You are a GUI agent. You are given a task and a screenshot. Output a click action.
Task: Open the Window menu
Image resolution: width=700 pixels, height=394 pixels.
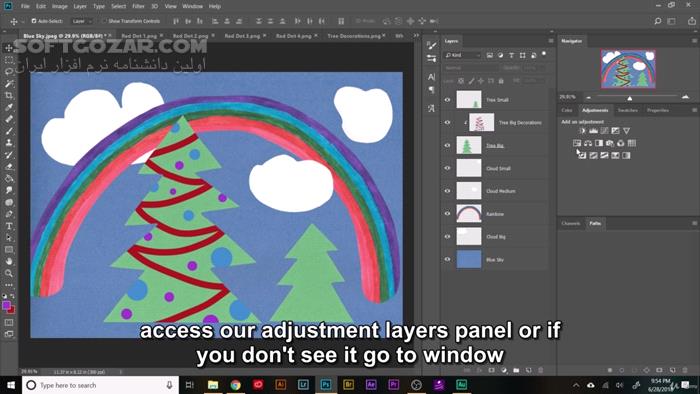tap(192, 6)
